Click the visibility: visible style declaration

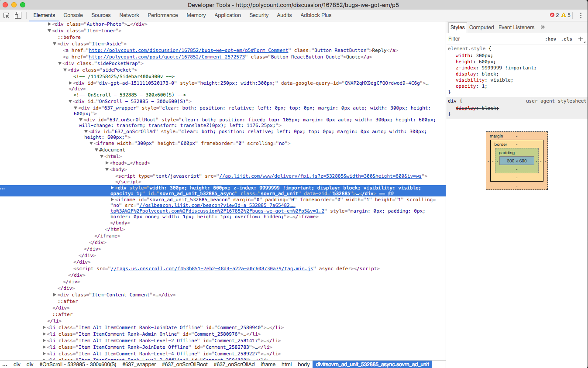pyautogui.click(x=485, y=80)
